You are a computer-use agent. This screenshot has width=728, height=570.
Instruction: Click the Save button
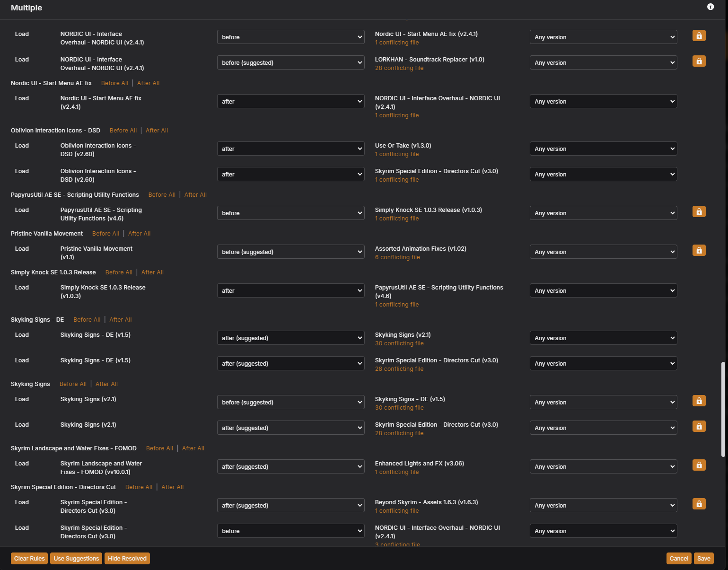click(703, 559)
